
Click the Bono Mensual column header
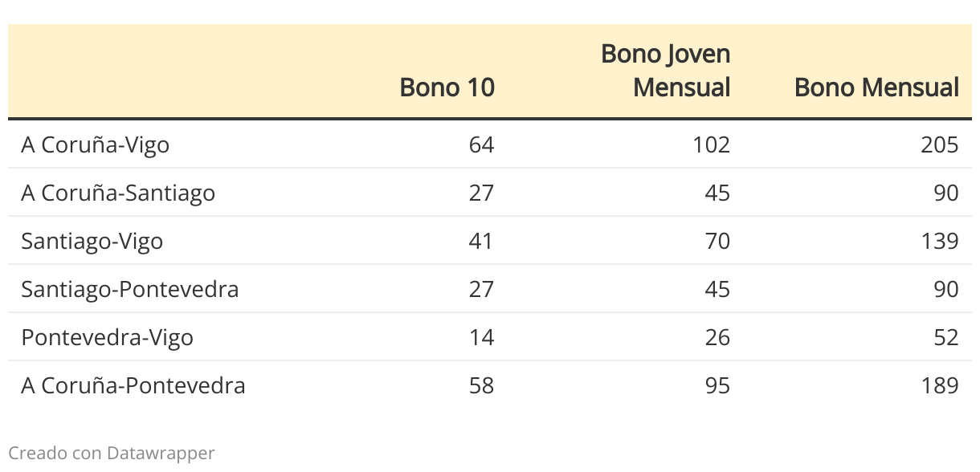coord(876,87)
